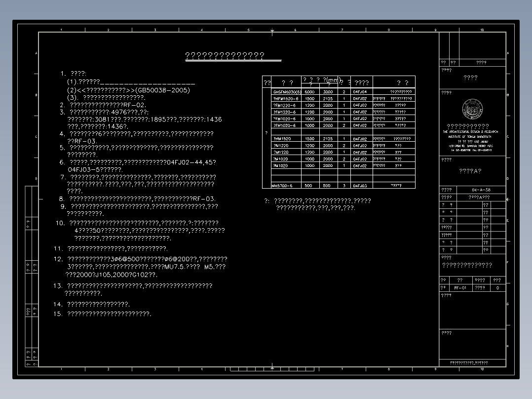
Task: Click the line containing MU7.5 and M5
Action: pos(146,267)
